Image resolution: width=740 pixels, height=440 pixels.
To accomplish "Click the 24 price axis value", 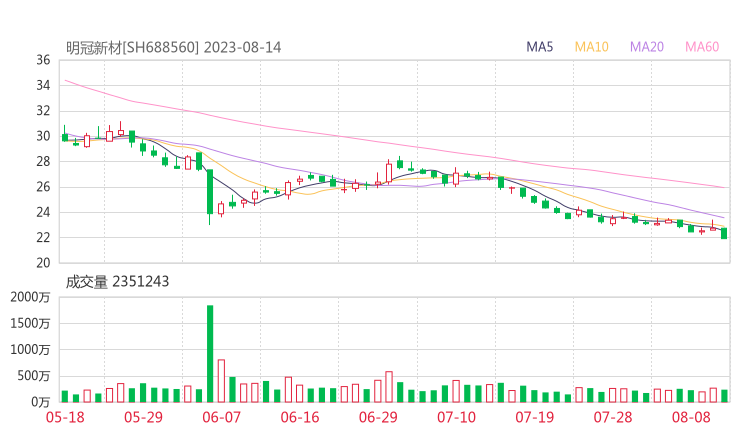I will (x=43, y=212).
